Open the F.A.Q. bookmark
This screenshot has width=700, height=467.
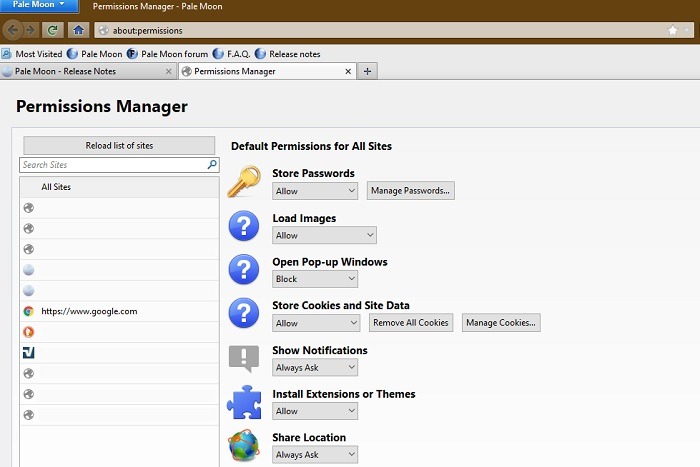click(x=231, y=54)
